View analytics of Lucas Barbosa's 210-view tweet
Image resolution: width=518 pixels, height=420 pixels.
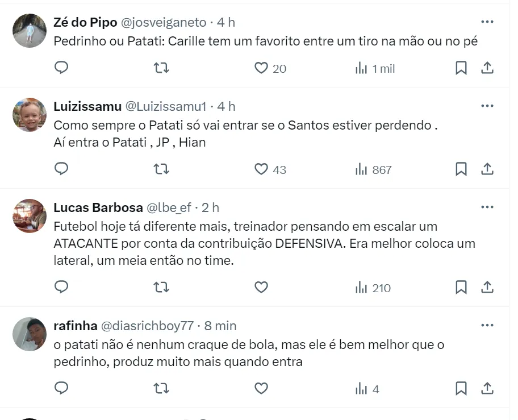click(x=373, y=288)
